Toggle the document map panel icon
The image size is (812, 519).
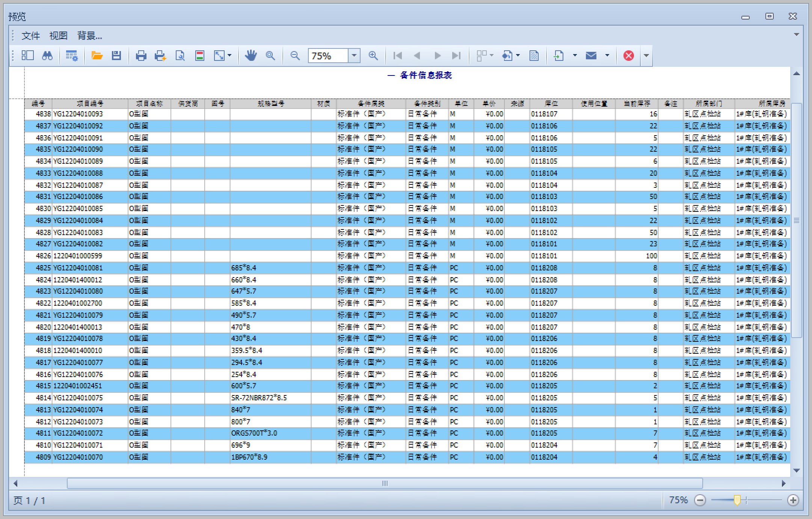(27, 56)
